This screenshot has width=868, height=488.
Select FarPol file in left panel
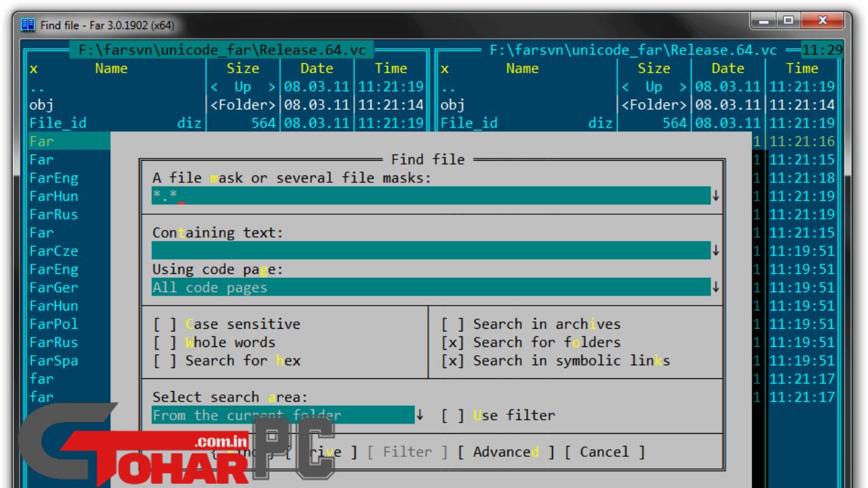(x=54, y=325)
